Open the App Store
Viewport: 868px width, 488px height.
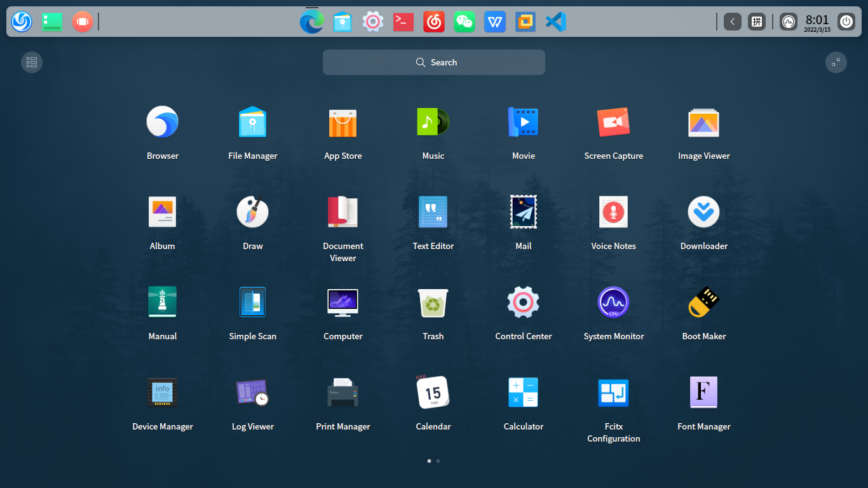tap(343, 122)
